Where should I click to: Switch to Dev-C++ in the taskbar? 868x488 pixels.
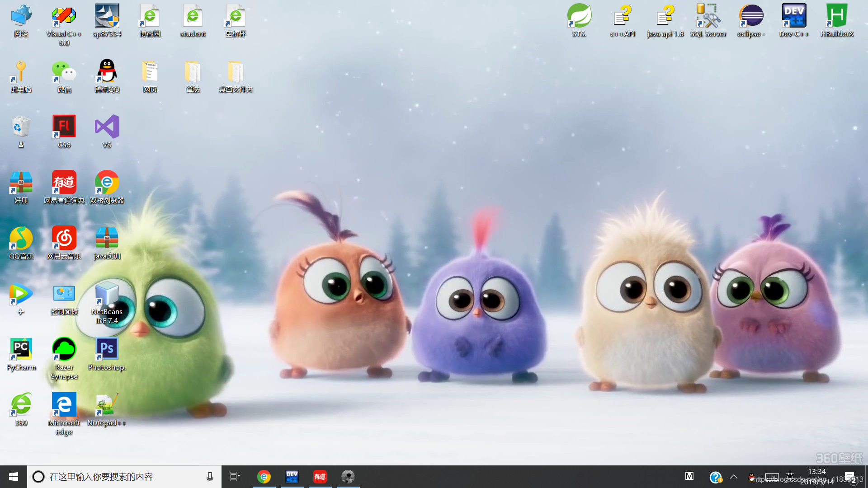[x=292, y=477]
